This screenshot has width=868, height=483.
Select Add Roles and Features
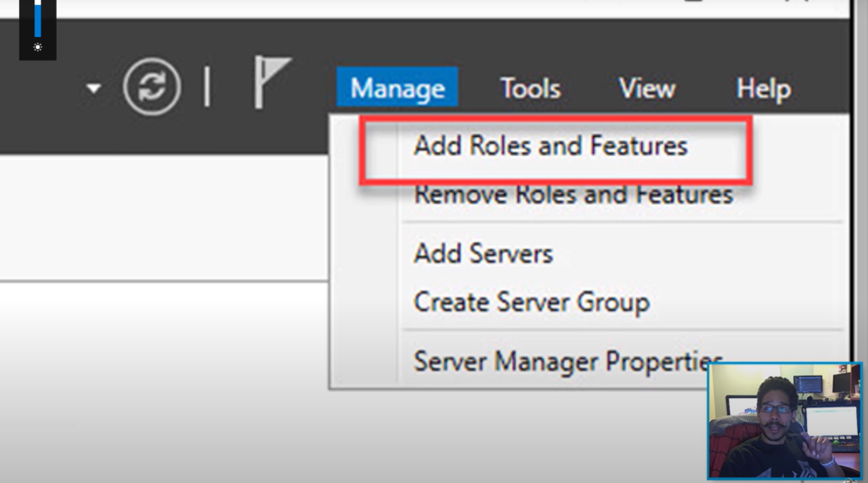(551, 146)
